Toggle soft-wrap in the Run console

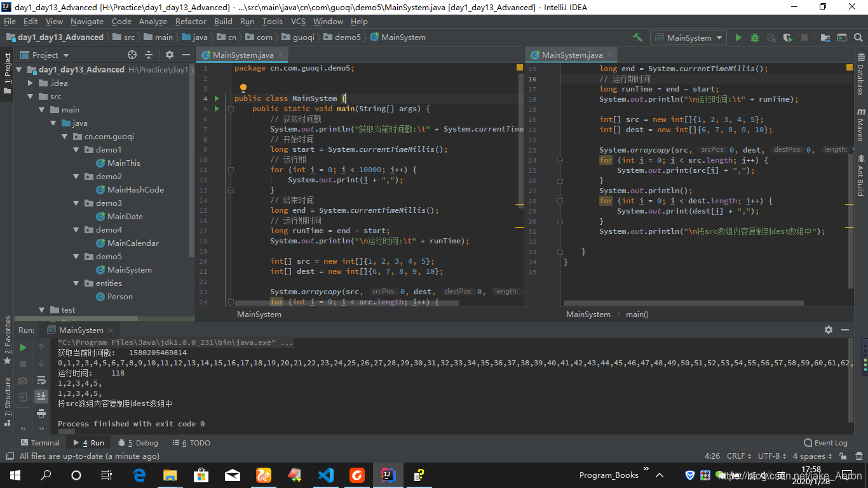(41, 380)
